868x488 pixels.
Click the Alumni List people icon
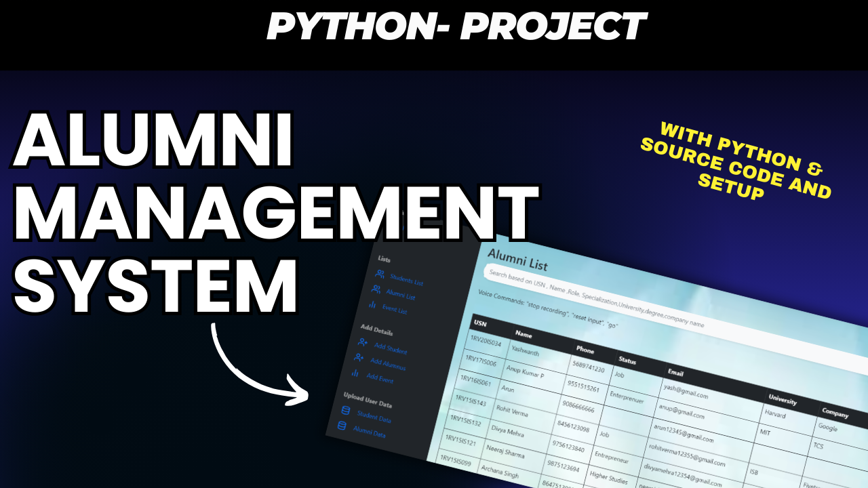pos(376,289)
